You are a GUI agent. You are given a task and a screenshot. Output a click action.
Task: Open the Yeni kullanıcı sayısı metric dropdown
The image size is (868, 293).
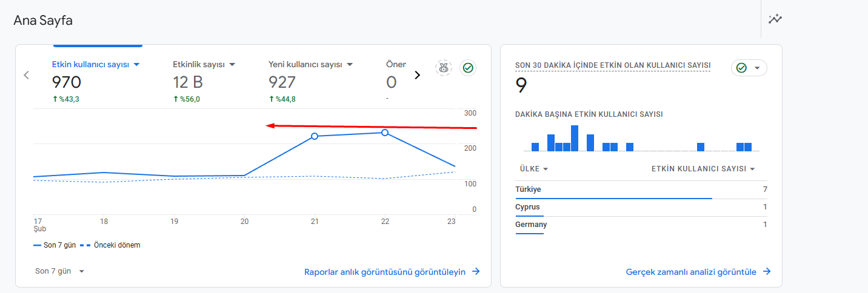[x=310, y=64]
